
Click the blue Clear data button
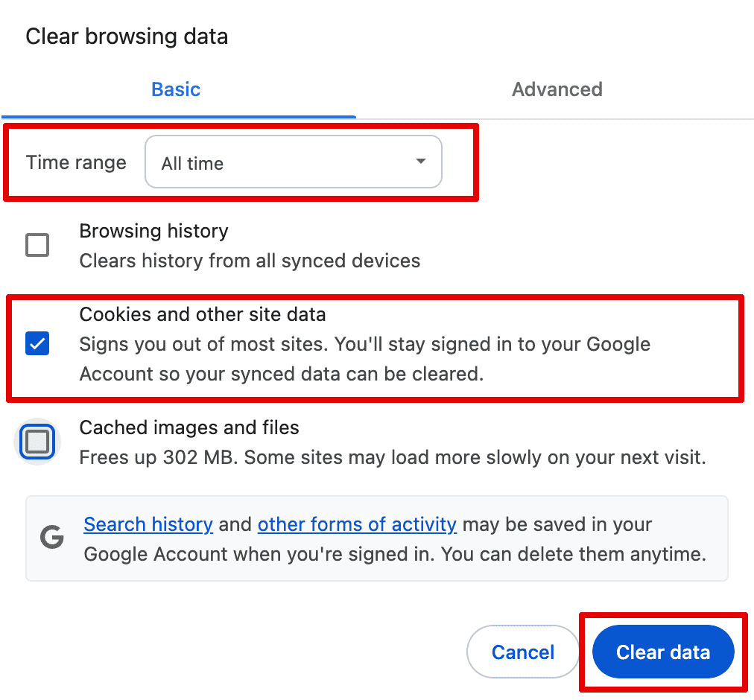(663, 652)
